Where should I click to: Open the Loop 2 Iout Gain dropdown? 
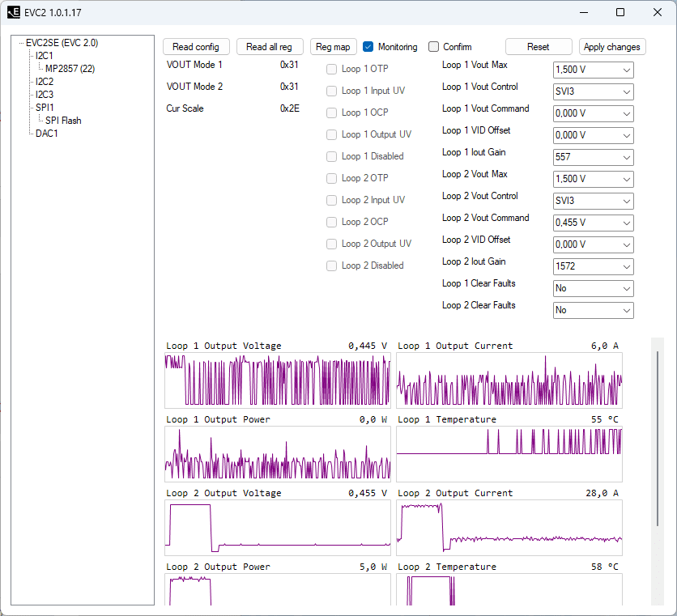pos(594,267)
